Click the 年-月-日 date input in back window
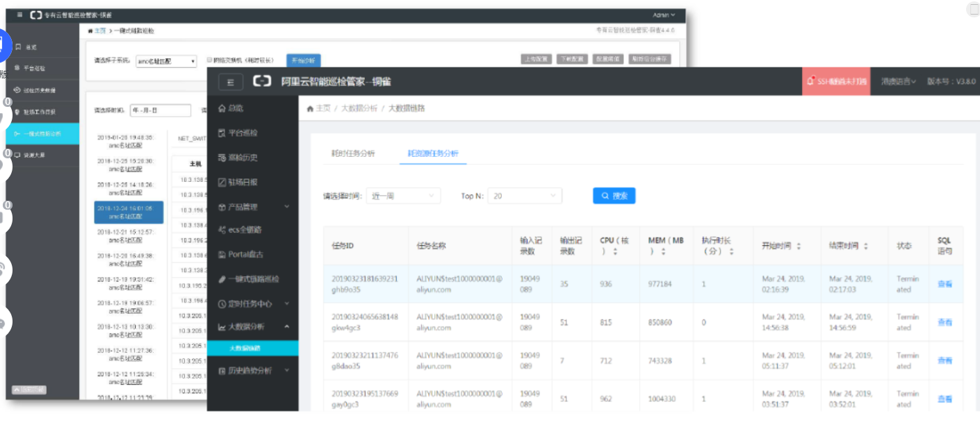Viewport: 980px width, 427px height. coord(160,110)
